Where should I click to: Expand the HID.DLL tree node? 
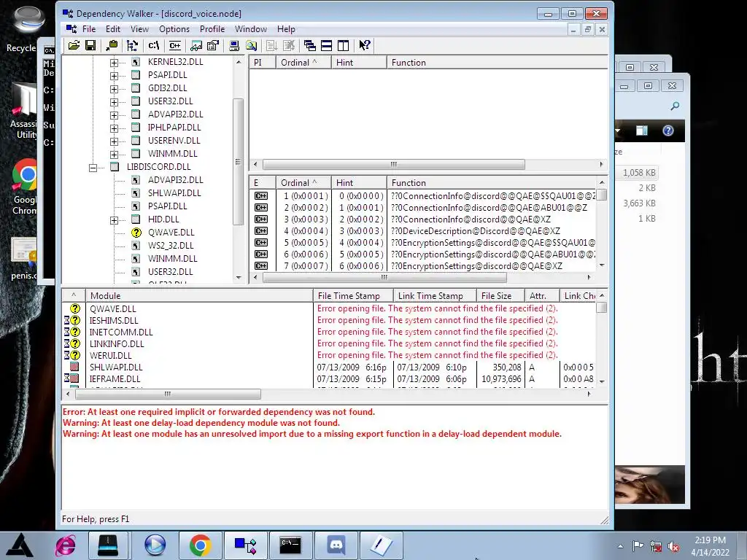click(114, 220)
